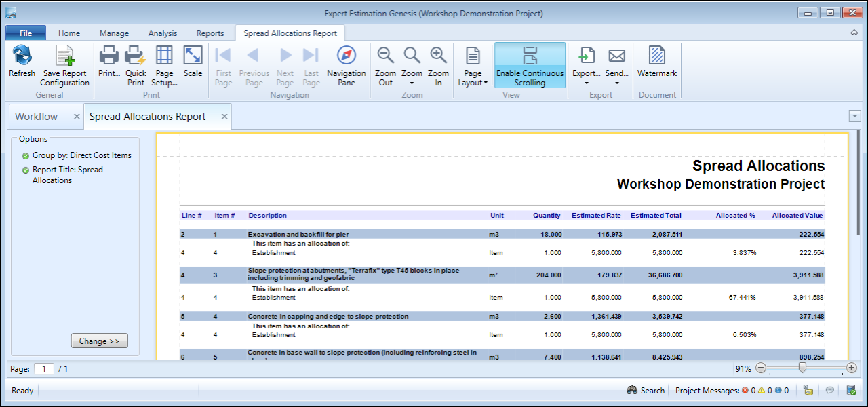The width and height of the screenshot is (868, 407).
Task: Click the Page number input field
Action: click(44, 369)
